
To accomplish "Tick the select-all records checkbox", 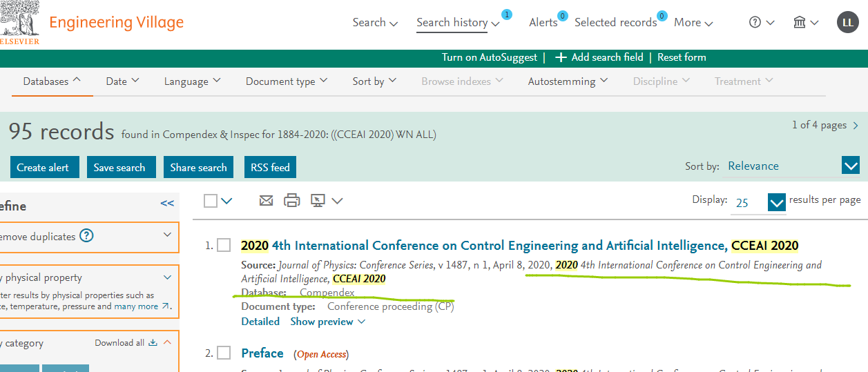I will (x=211, y=201).
